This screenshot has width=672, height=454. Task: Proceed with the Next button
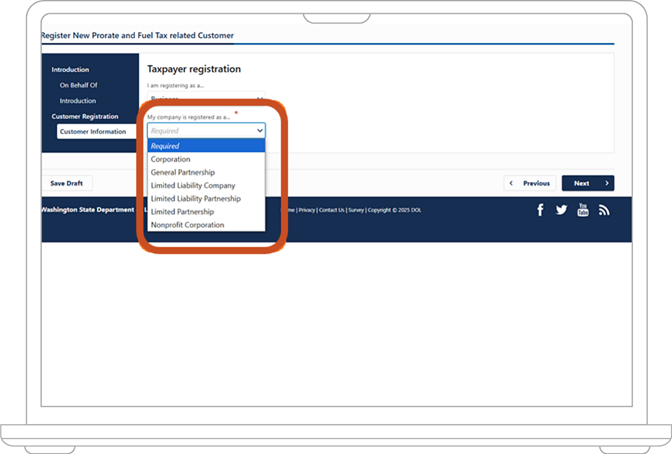click(x=588, y=183)
